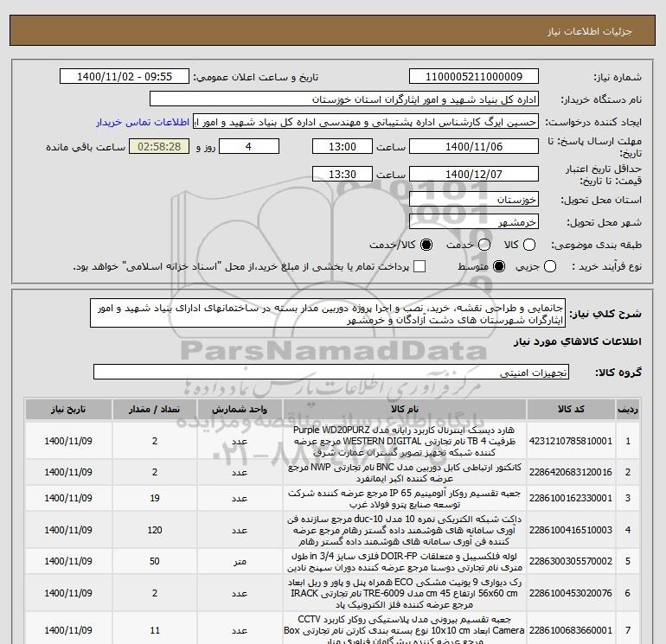Viewport: 666px width, 644px height.
Task: Click the price validity time 13:30
Action: pyautogui.click(x=343, y=174)
